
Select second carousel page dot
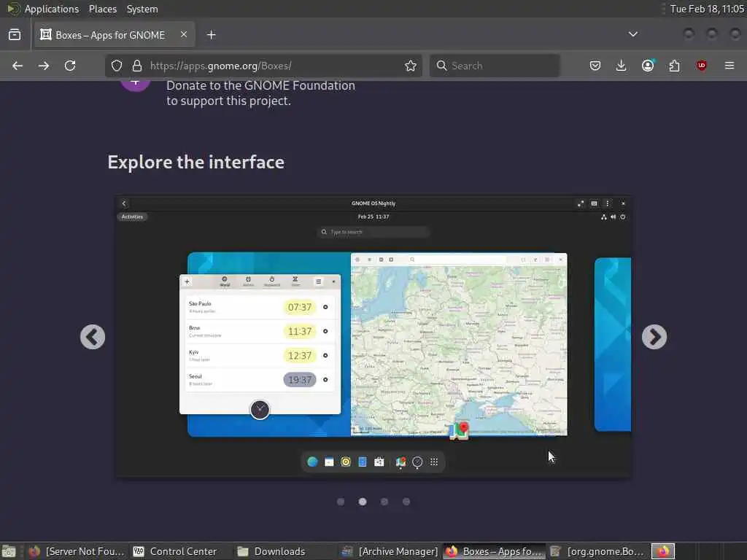click(x=363, y=502)
